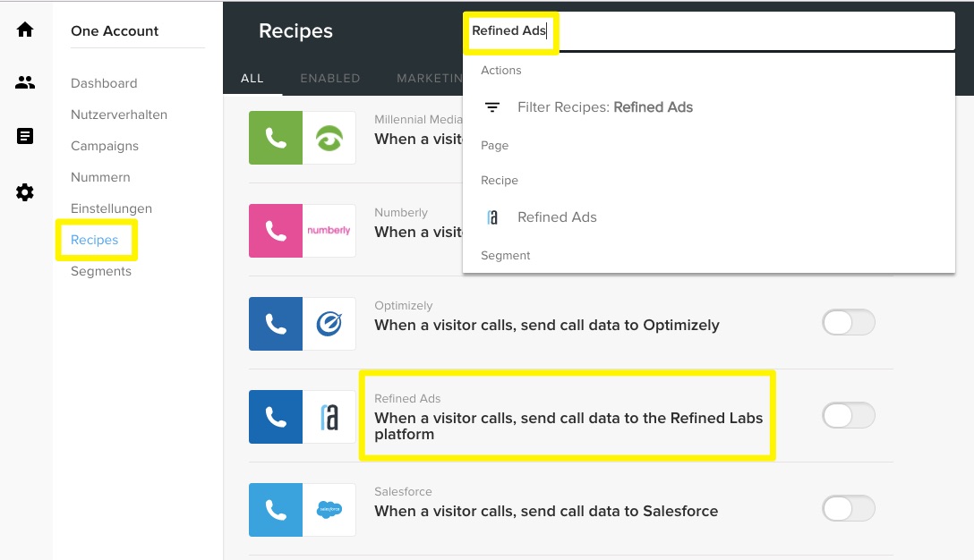This screenshot has height=560, width=974.
Task: Turn on the Salesforce recipe switch
Action: (x=849, y=509)
